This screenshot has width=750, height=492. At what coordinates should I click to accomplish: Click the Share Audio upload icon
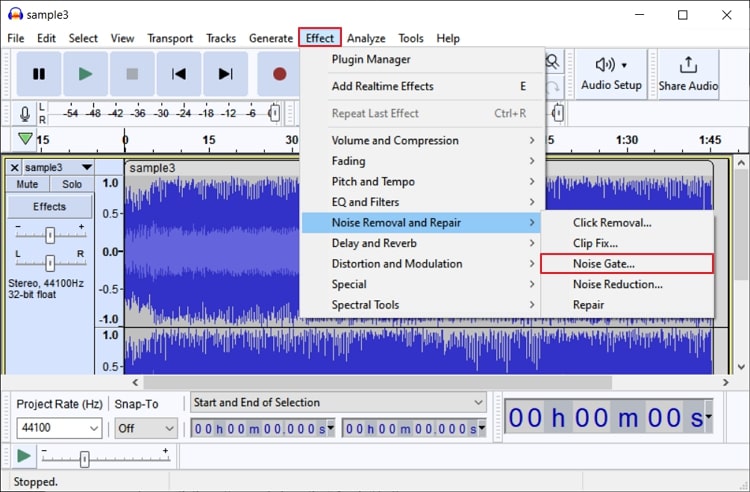tap(688, 75)
